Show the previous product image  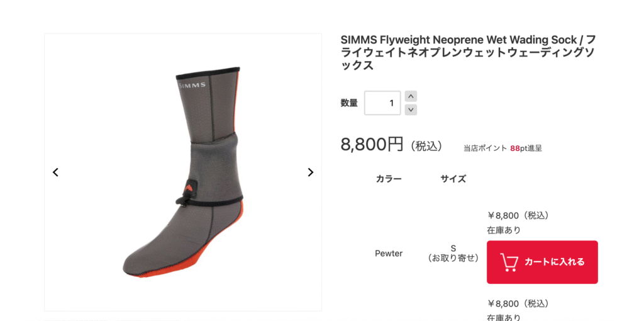pyautogui.click(x=55, y=172)
